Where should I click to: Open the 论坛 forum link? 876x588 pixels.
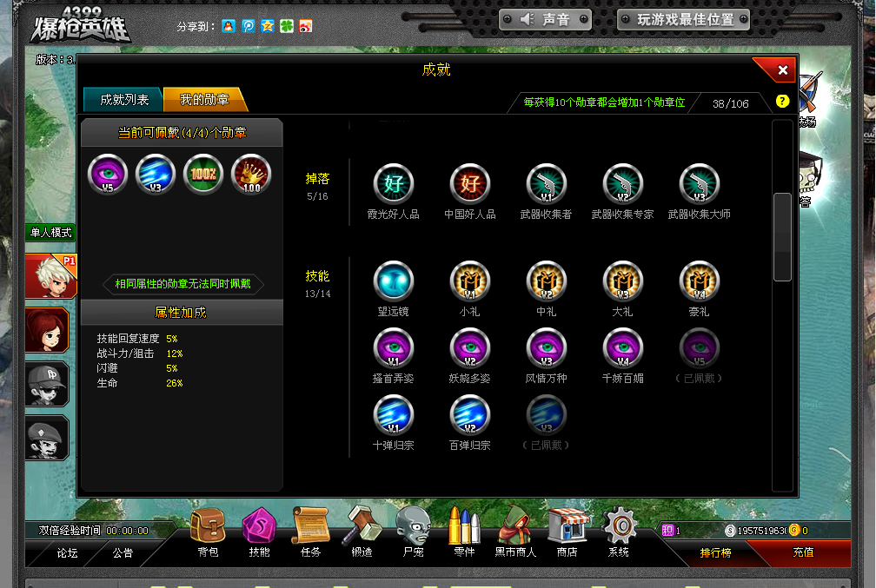pyautogui.click(x=67, y=552)
